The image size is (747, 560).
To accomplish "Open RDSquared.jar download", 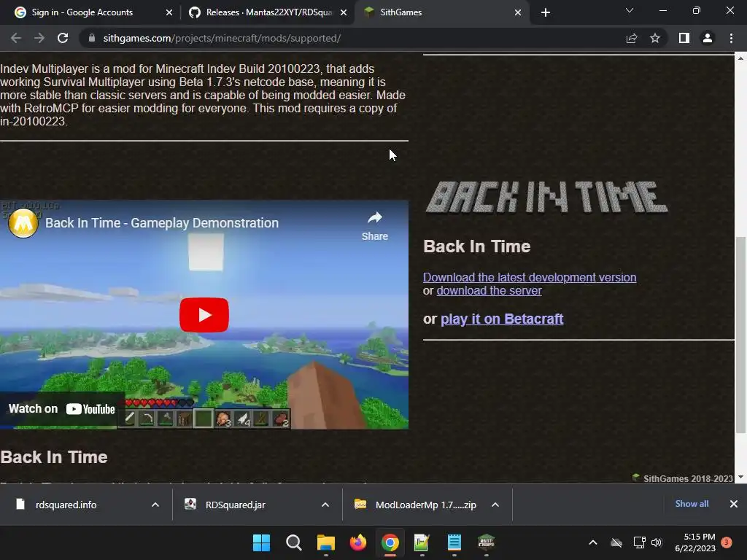I will click(236, 505).
